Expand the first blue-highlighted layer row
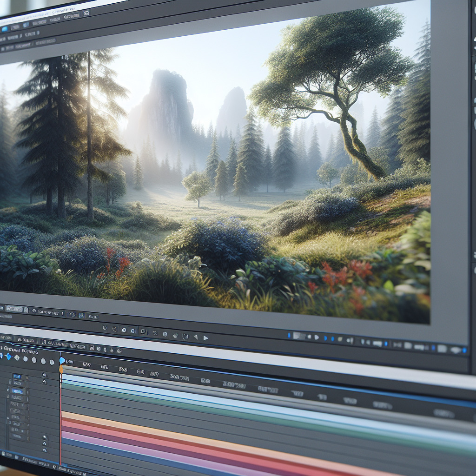Screen dimensions: 476x476 17,376
